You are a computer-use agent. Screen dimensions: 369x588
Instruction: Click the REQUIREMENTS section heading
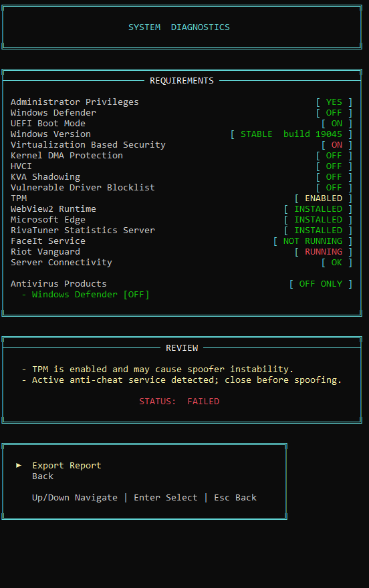(182, 81)
